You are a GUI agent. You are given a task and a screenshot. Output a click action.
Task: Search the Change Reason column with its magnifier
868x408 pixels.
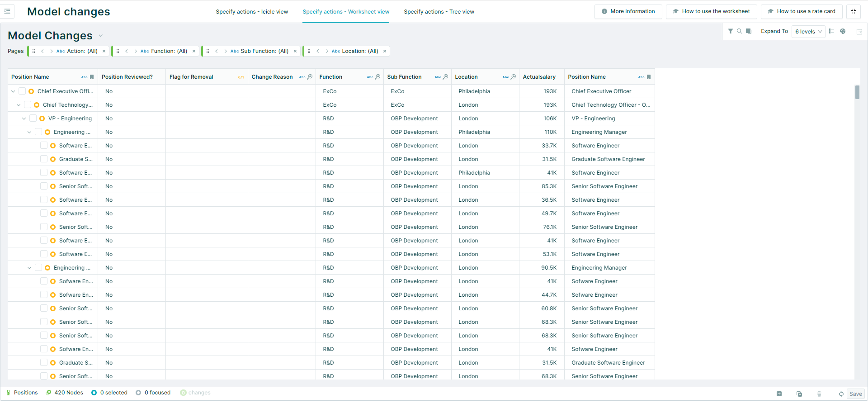click(310, 77)
